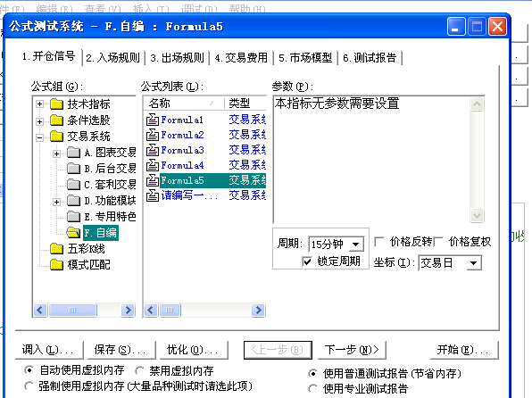Viewport: 532px width, 398px height.
Task: Click the E.专用特色 folder icon
Action: tap(73, 217)
